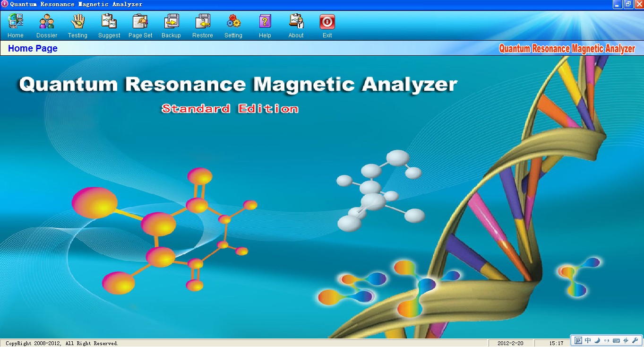Click the Home Page heading
Image resolution: width=644 pixels, height=347 pixels.
coord(33,48)
